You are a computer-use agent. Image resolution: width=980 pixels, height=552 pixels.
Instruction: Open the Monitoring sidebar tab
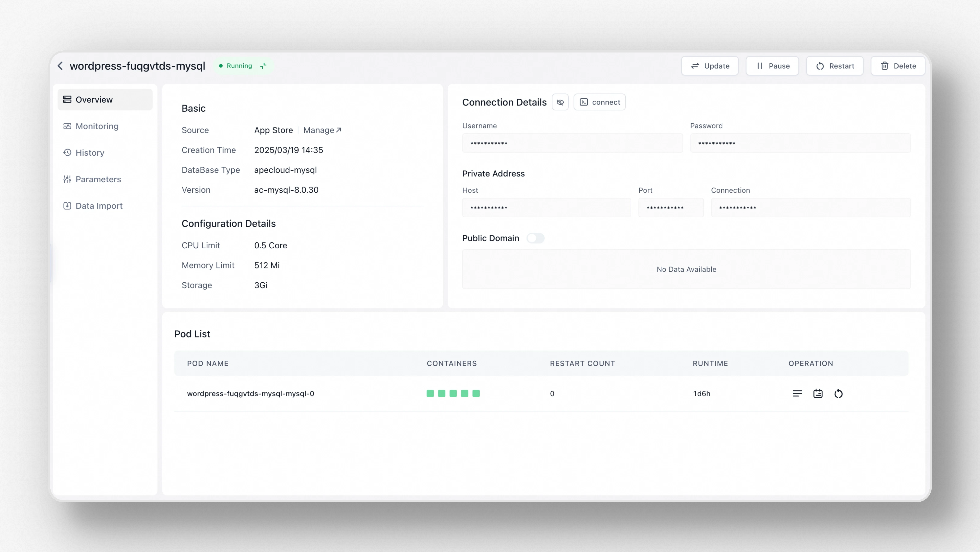coord(97,126)
